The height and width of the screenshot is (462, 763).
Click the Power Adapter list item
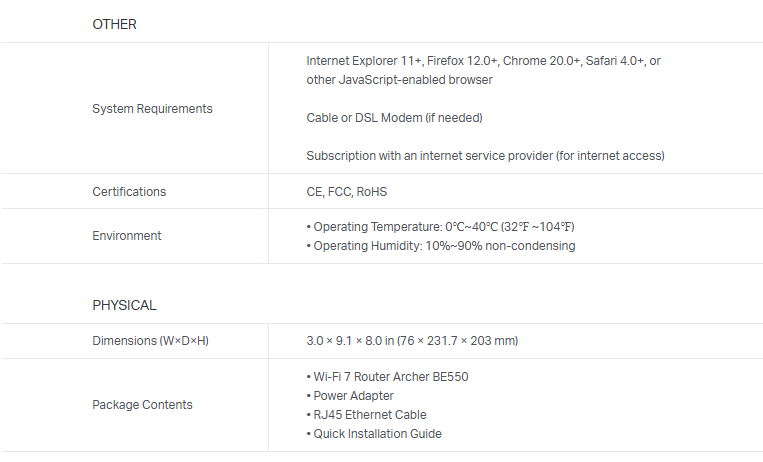[x=350, y=396]
